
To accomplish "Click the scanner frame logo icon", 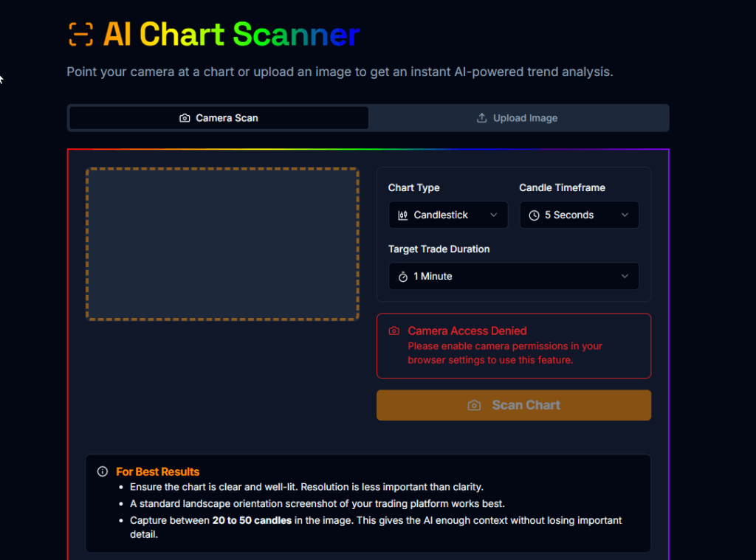I will [x=80, y=34].
